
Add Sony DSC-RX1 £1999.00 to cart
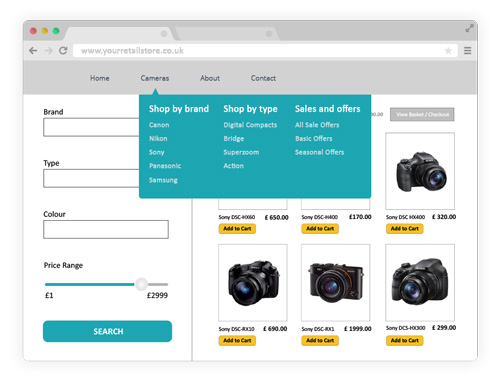point(320,340)
